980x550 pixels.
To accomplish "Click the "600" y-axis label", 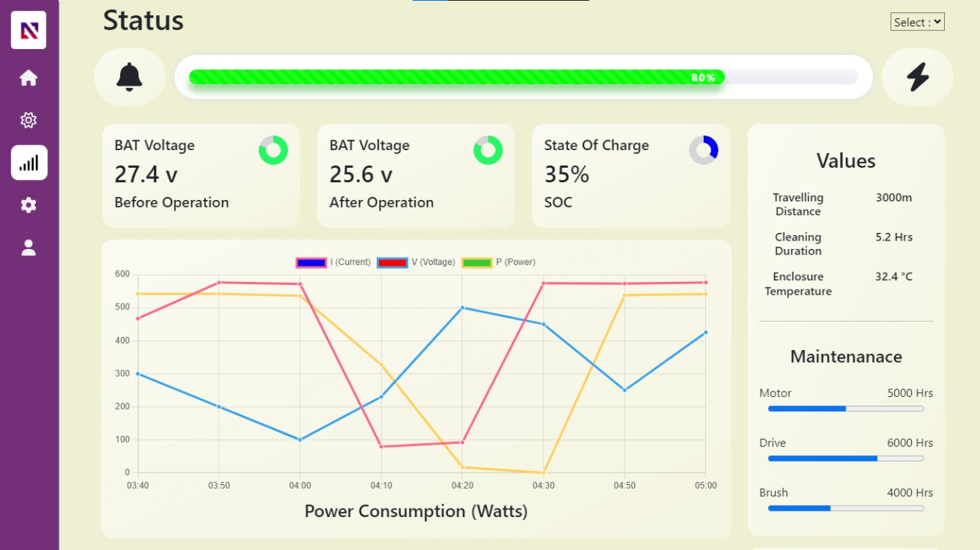I will pos(122,273).
